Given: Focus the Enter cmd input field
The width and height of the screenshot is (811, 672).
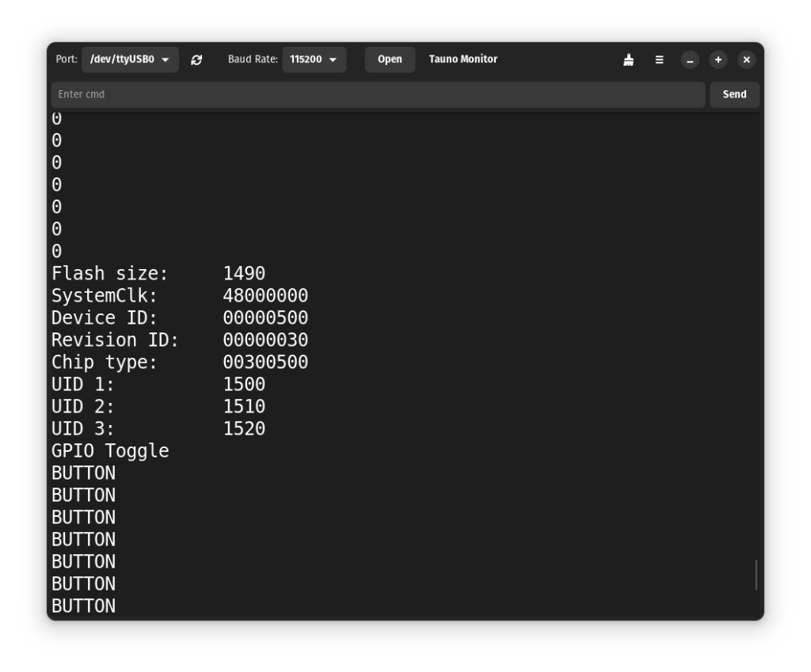Looking at the screenshot, I should (x=378, y=94).
